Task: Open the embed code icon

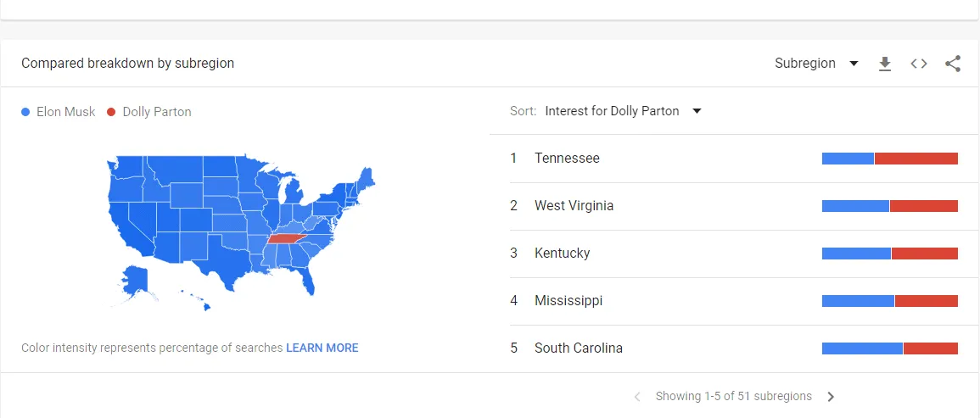Action: pyautogui.click(x=919, y=64)
